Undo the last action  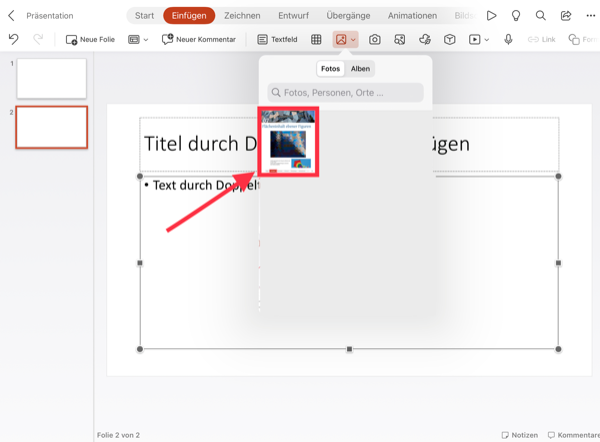tap(13, 39)
